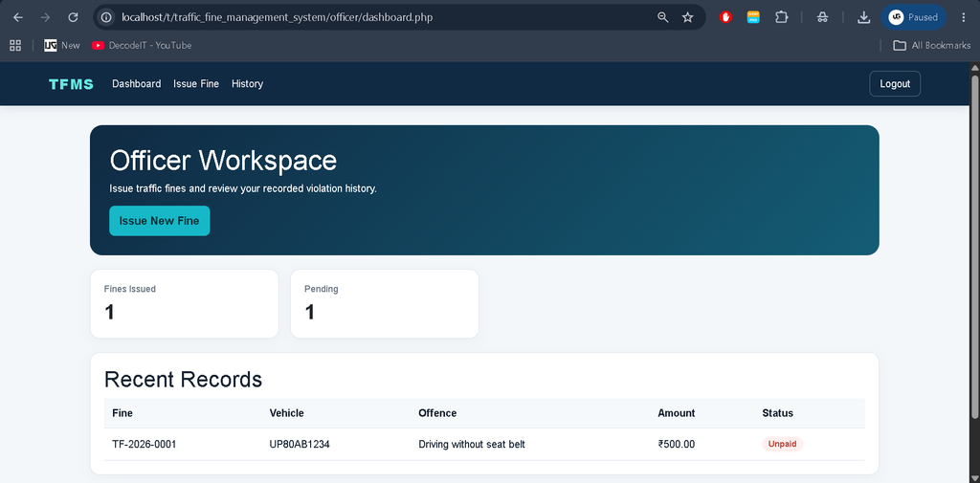Viewport: 980px width, 483px height.
Task: Open the All Bookmarks folder
Action: click(932, 45)
